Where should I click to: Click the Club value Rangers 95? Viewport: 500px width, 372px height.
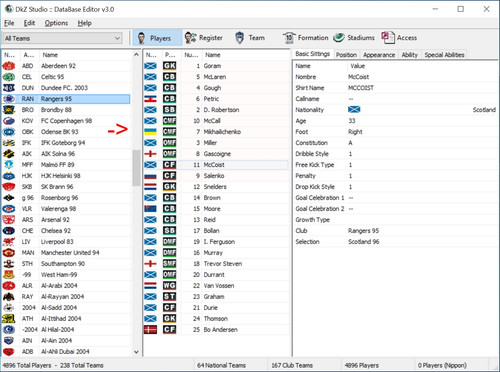[363, 231]
